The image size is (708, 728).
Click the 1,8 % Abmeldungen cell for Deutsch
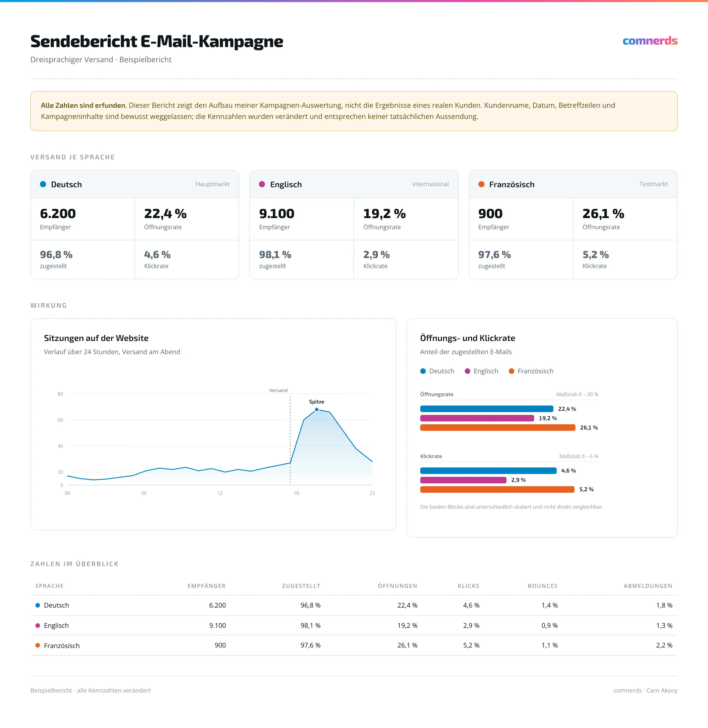[x=664, y=605]
